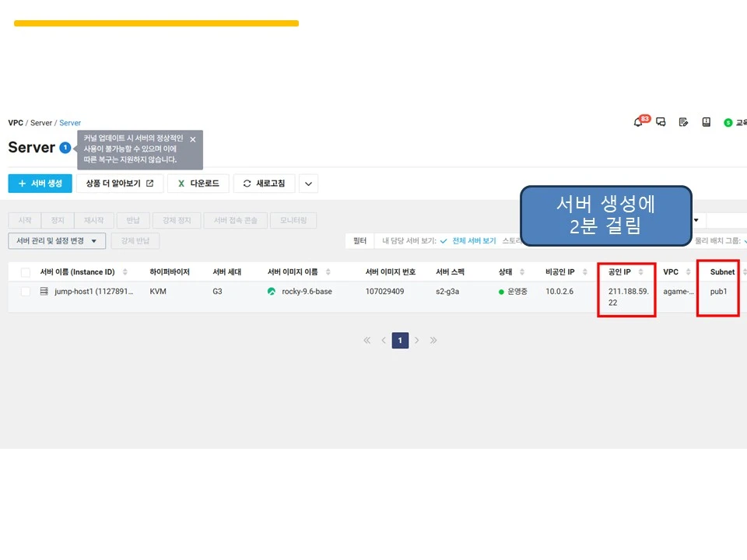This screenshot has height=560, width=747.
Task: Click the notepad edit icon in header
Action: tap(683, 122)
